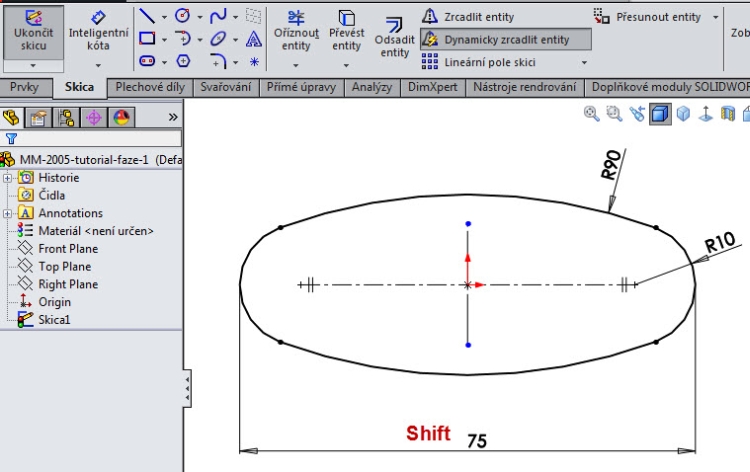This screenshot has height=472, width=750.
Task: Expand the Annotations tree node
Action: click(x=7, y=214)
